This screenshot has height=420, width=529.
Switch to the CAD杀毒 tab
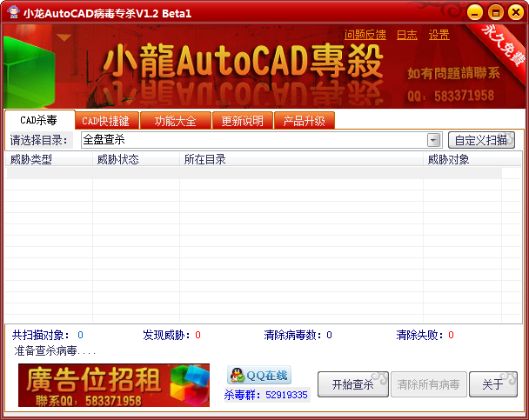pos(39,120)
